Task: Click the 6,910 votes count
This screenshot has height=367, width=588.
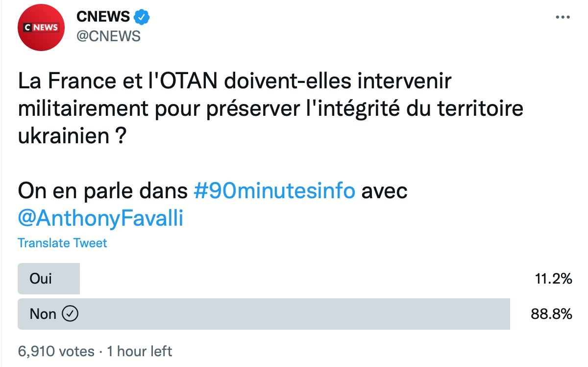Action: tap(56, 351)
